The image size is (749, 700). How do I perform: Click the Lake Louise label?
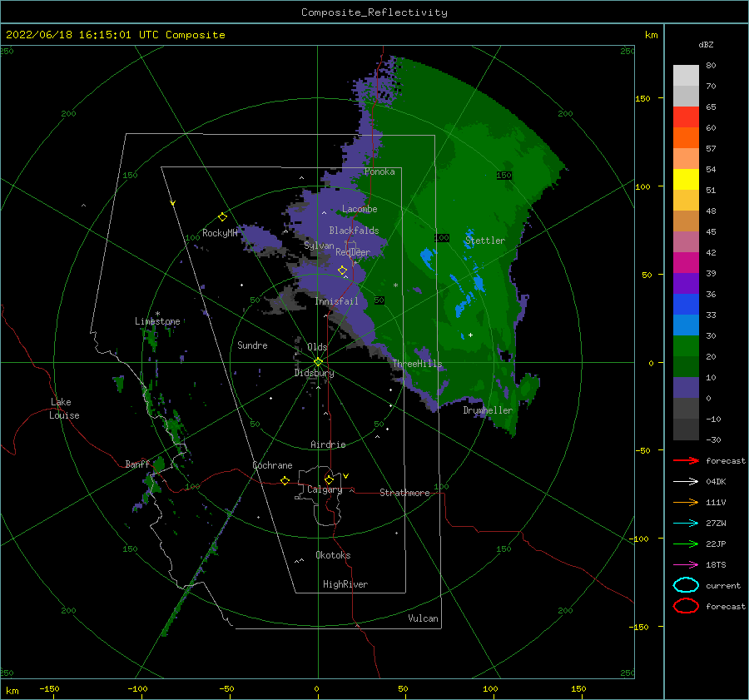(64, 409)
